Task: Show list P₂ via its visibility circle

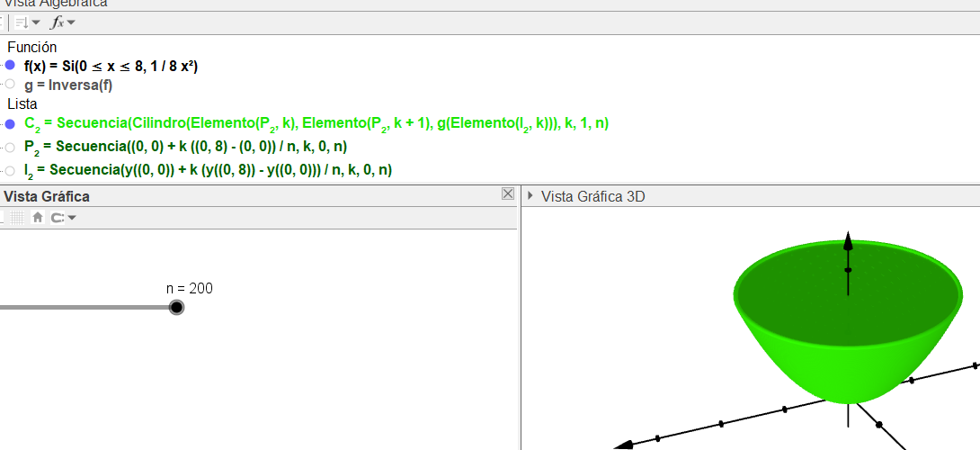Action: [10, 147]
